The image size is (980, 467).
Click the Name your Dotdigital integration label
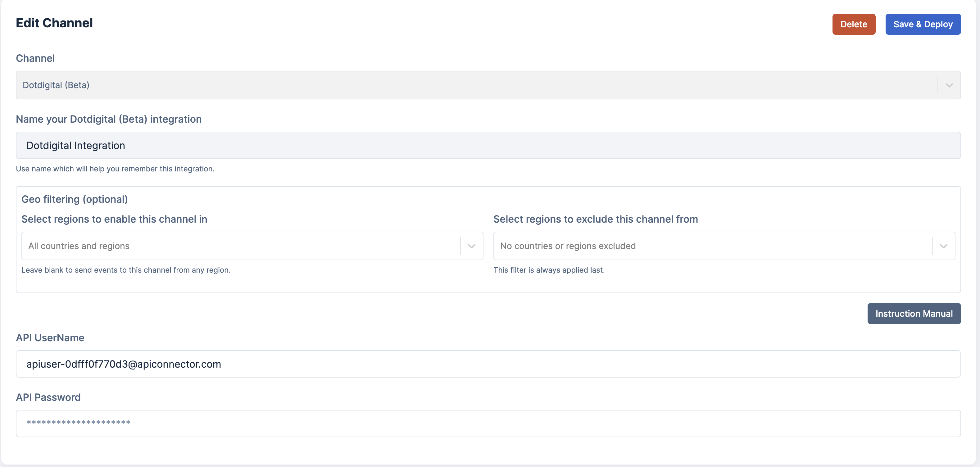pyautogui.click(x=108, y=120)
